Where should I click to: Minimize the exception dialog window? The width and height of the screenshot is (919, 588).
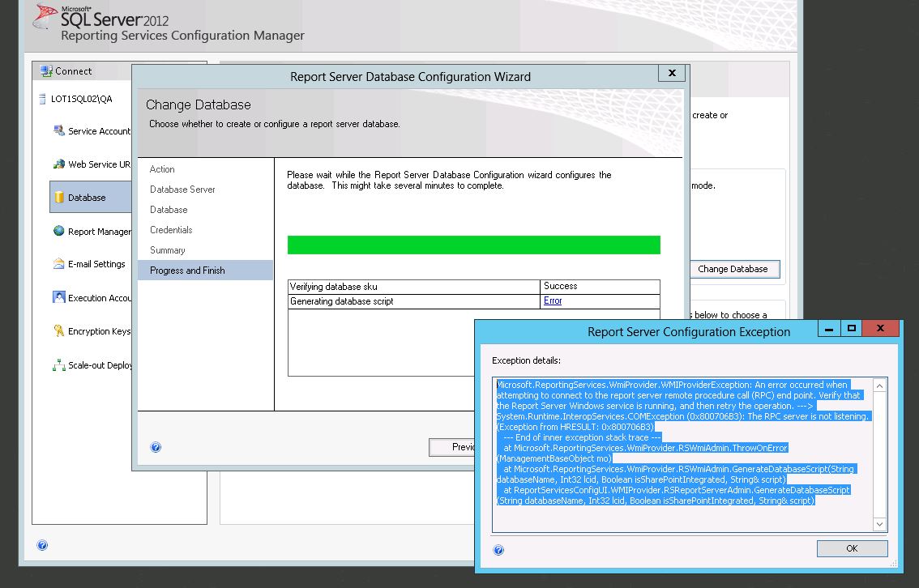coord(829,328)
